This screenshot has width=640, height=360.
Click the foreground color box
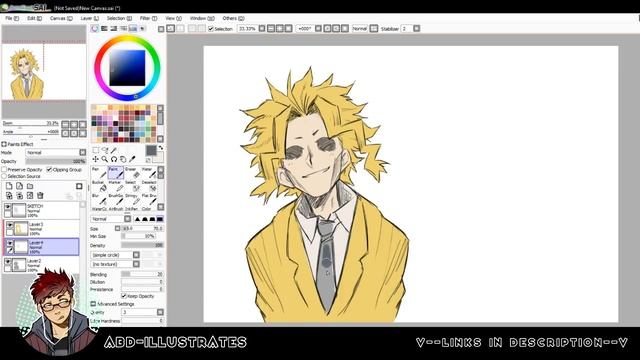click(x=151, y=150)
